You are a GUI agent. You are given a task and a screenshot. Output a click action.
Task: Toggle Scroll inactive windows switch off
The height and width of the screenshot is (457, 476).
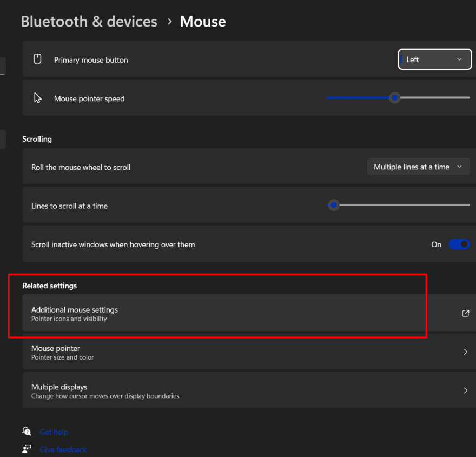[x=459, y=244]
